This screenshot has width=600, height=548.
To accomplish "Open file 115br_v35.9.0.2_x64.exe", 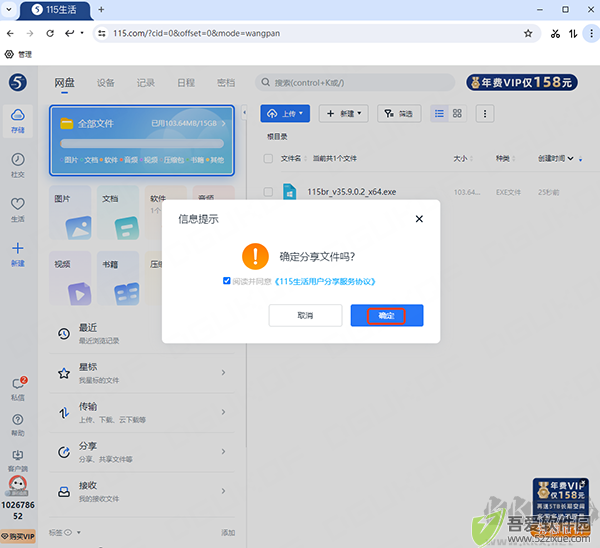I will (352, 192).
